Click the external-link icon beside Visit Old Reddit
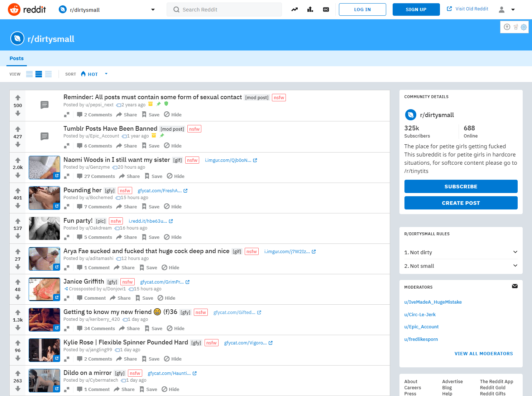 [449, 9]
